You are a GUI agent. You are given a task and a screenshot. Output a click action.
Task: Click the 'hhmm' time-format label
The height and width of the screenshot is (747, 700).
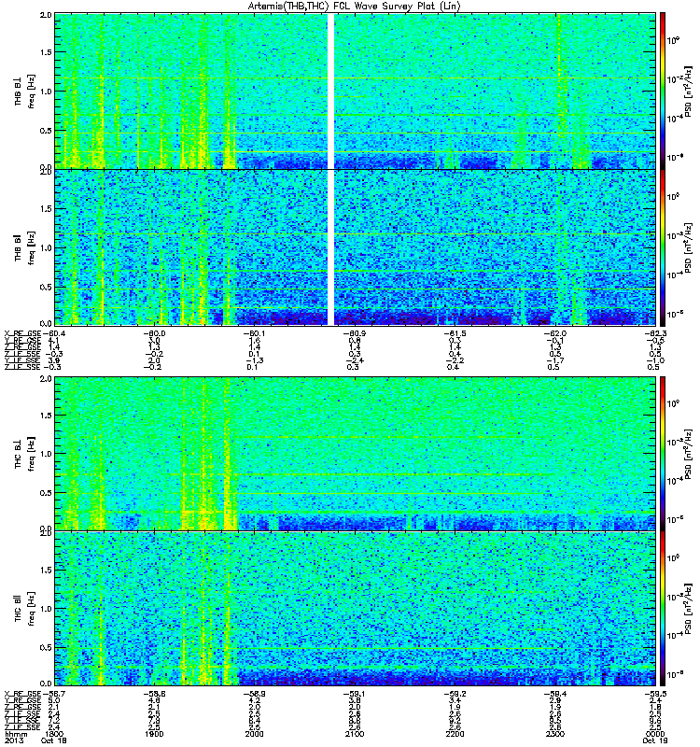coord(16,734)
